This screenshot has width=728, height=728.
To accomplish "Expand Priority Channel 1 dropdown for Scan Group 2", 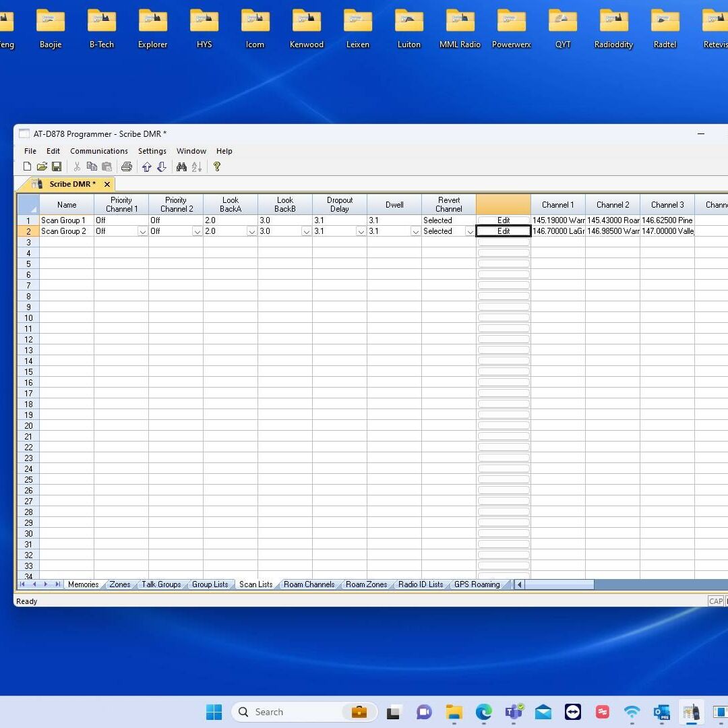I will pos(142,231).
